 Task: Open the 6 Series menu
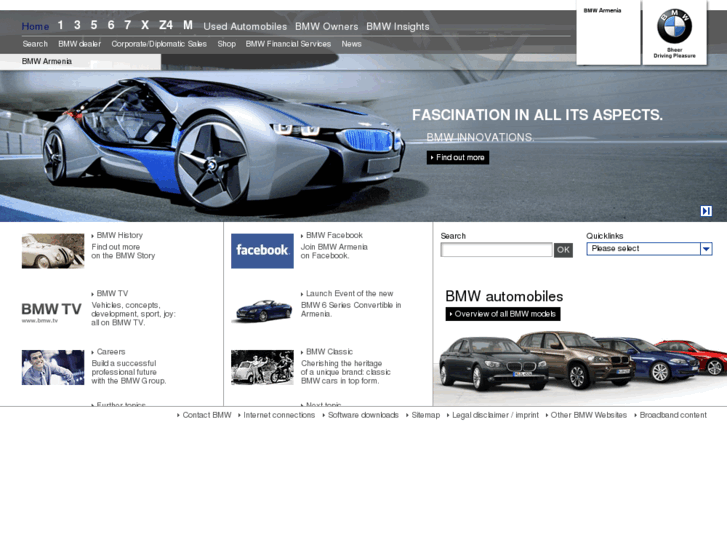pos(111,25)
